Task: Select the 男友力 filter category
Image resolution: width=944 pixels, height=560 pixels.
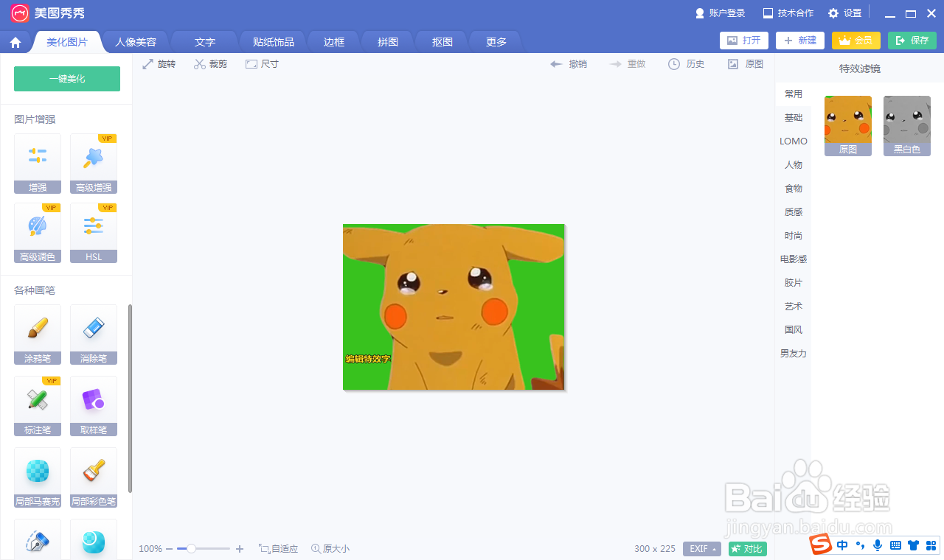Action: (x=794, y=354)
